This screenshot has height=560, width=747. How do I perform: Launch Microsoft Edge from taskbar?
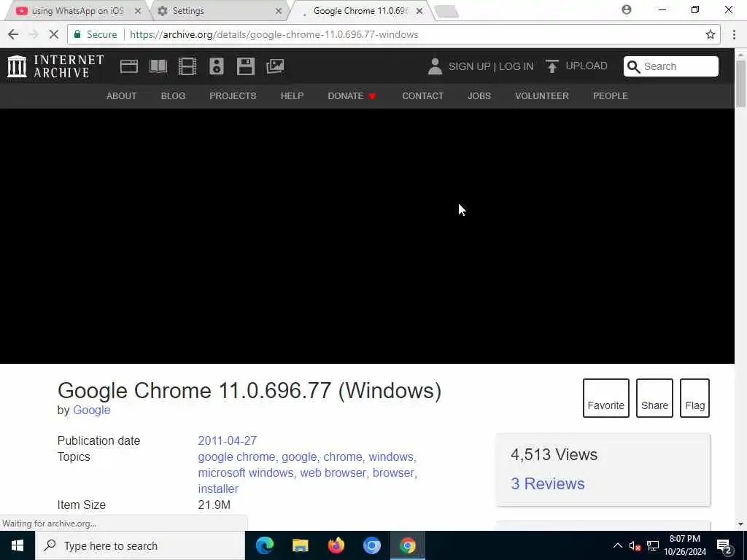(x=264, y=545)
